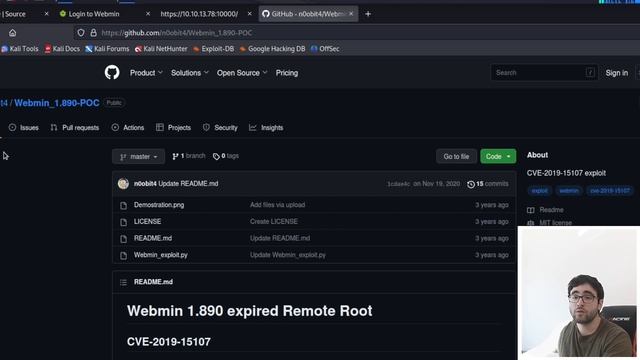The image size is (640, 360).
Task: Open the Insights tab
Action: pos(266,128)
